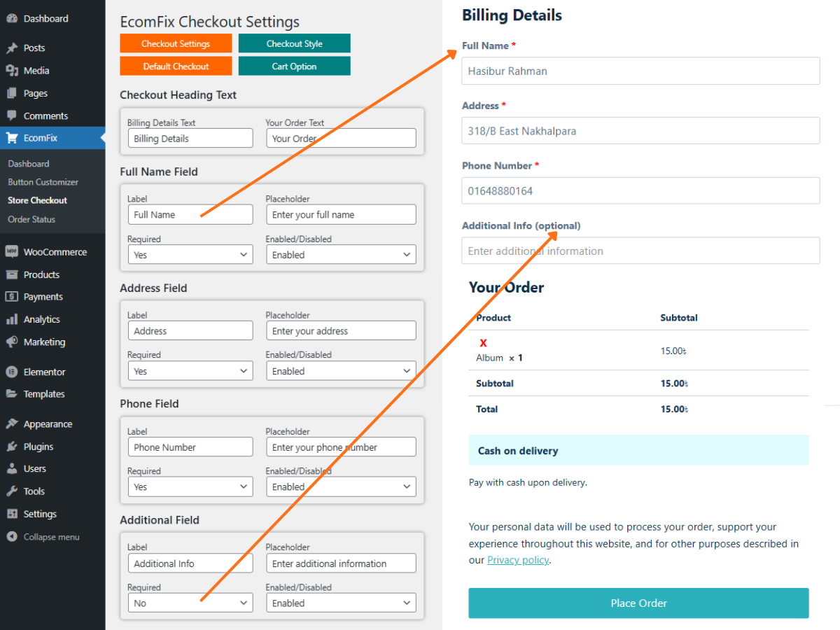Open the Cart Option tab
This screenshot has height=630, width=840.
point(295,66)
